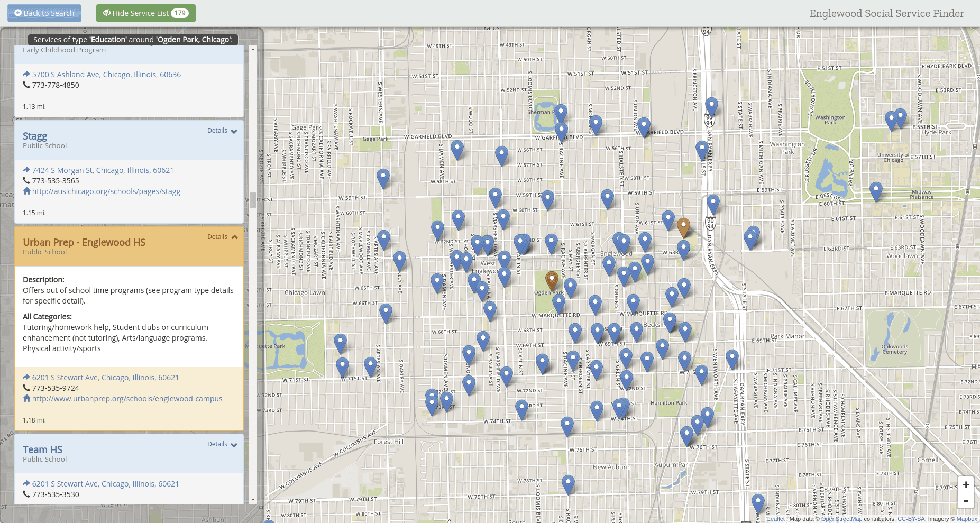Click the blue marker near Midway Plaisance

876,191
